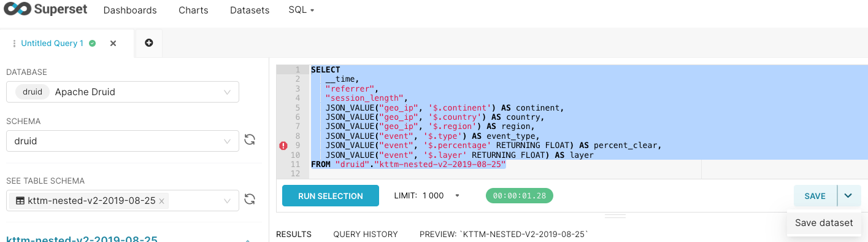Screen dimensions: 868x242
Task: Click the table icon in table selector
Action: (20, 201)
